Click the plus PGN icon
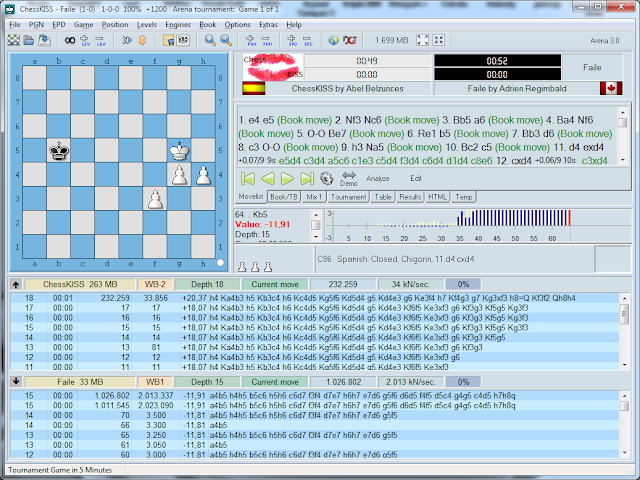 pos(251,40)
